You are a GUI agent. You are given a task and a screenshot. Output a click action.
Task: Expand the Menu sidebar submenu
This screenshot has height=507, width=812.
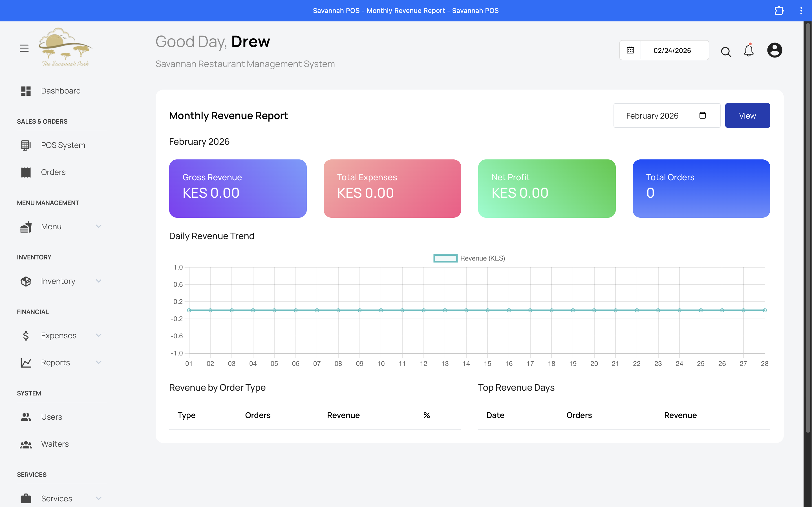tap(98, 226)
